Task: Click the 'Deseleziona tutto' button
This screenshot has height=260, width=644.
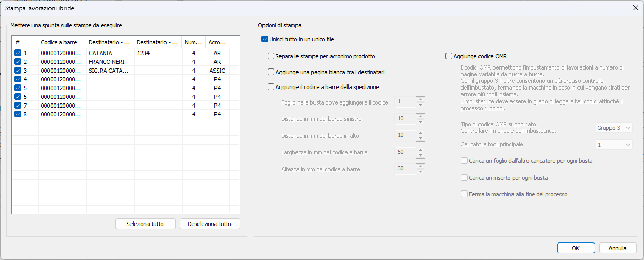Action: (210, 224)
